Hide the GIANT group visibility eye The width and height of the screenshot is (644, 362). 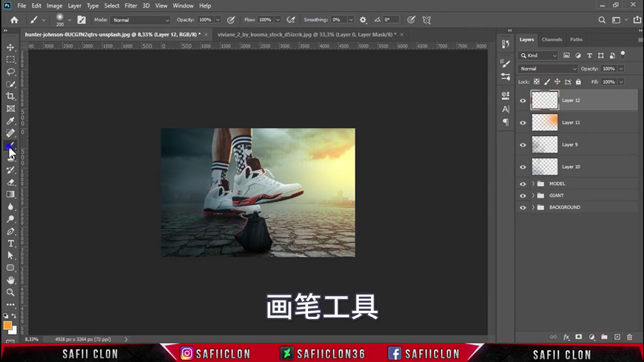point(523,196)
